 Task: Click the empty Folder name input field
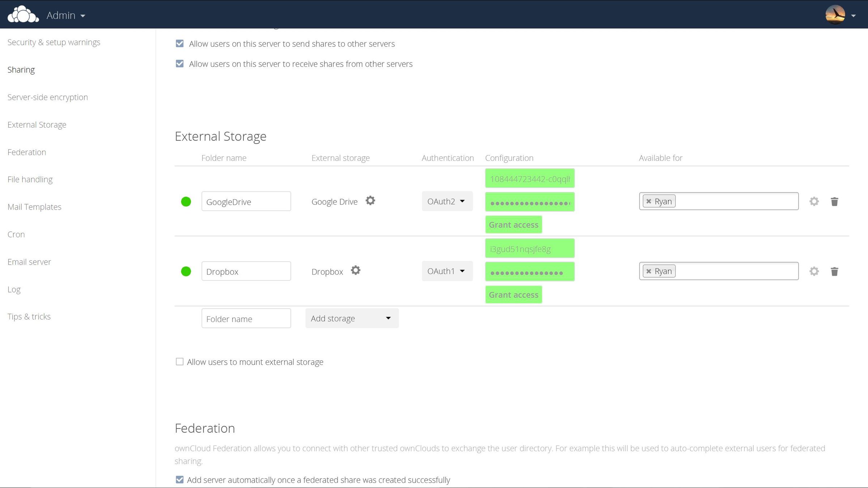(x=246, y=318)
